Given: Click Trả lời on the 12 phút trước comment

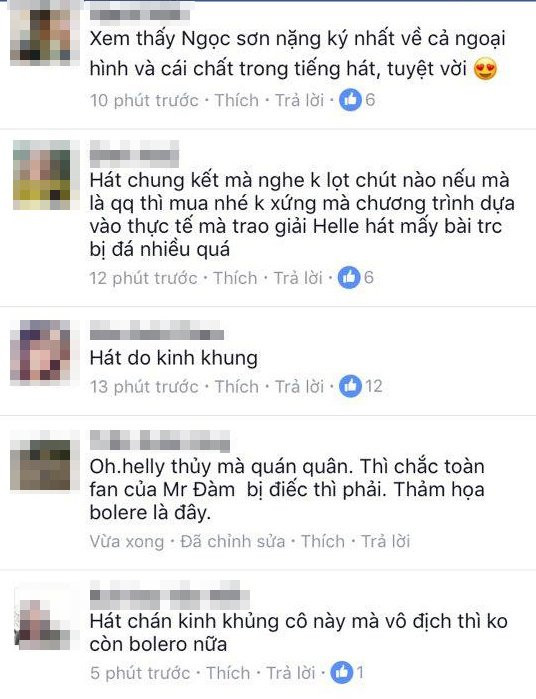Looking at the screenshot, I should coord(298,278).
